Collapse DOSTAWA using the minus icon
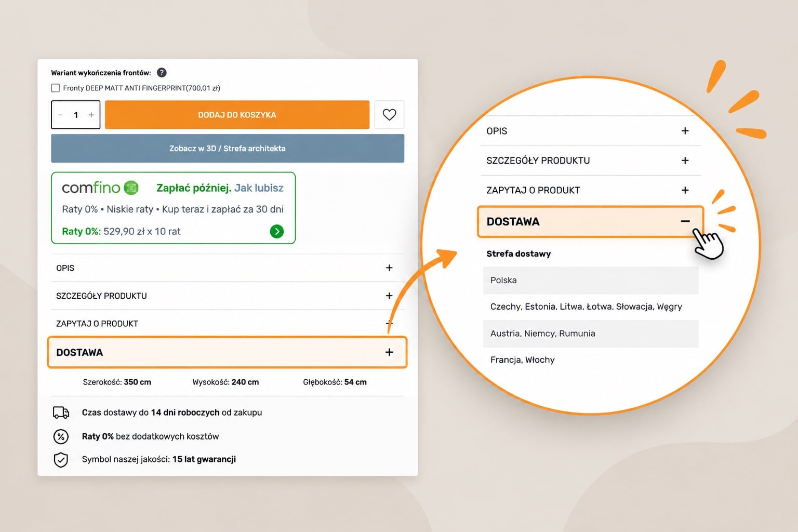Screen dimensions: 798x532 point(685,221)
